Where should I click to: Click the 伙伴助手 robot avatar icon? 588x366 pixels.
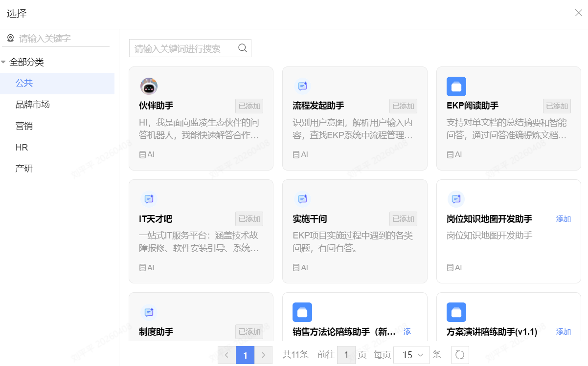(x=149, y=86)
